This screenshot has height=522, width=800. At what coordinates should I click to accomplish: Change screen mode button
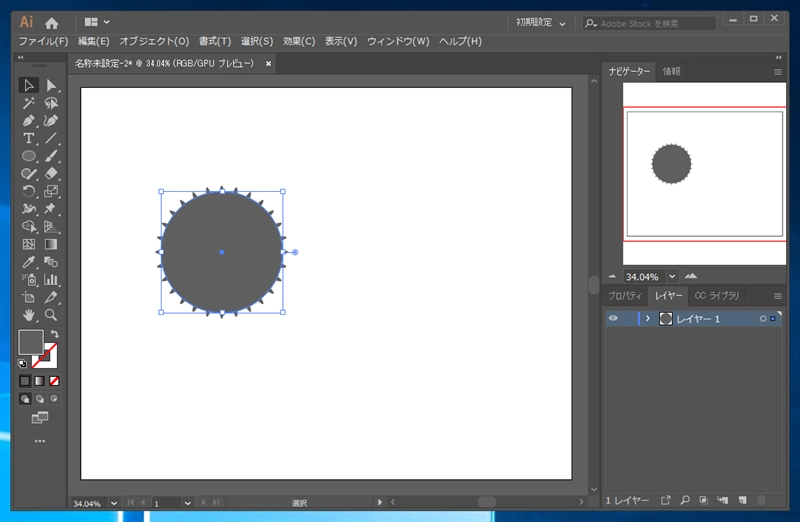click(x=40, y=418)
